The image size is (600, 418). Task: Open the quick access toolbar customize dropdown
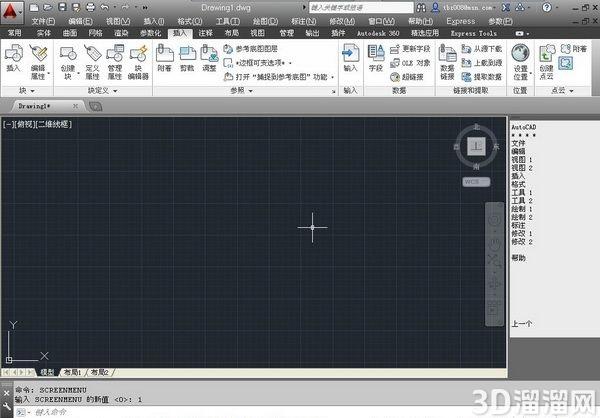click(145, 7)
